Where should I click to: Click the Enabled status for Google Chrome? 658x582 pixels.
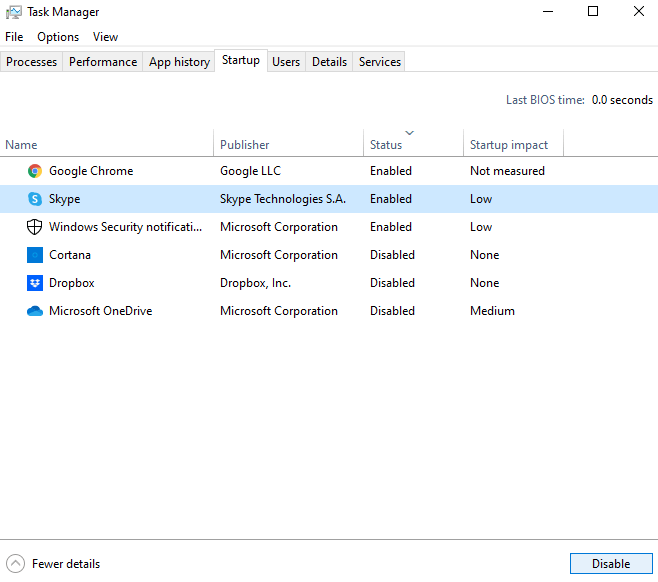391,171
